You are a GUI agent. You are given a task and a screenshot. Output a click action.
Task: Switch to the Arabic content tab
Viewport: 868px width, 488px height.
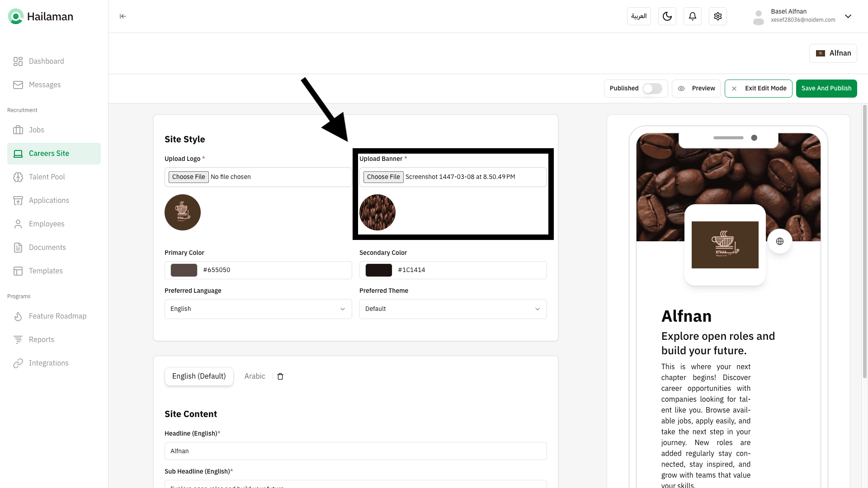coord(255,376)
